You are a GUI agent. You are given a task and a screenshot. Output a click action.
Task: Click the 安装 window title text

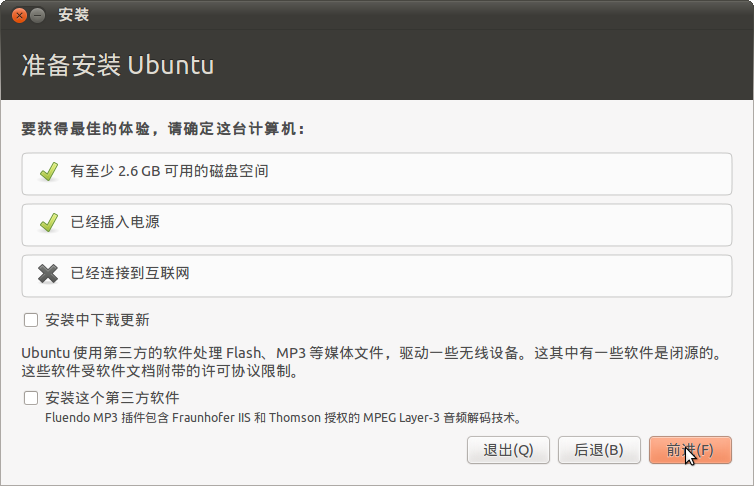pyautogui.click(x=74, y=15)
